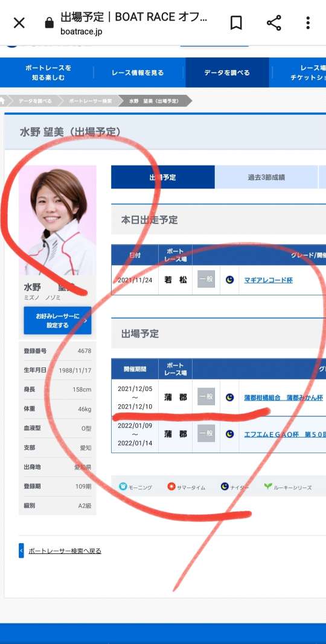Select the 出場予定 tab
This screenshot has width=326, height=644.
tap(163, 178)
